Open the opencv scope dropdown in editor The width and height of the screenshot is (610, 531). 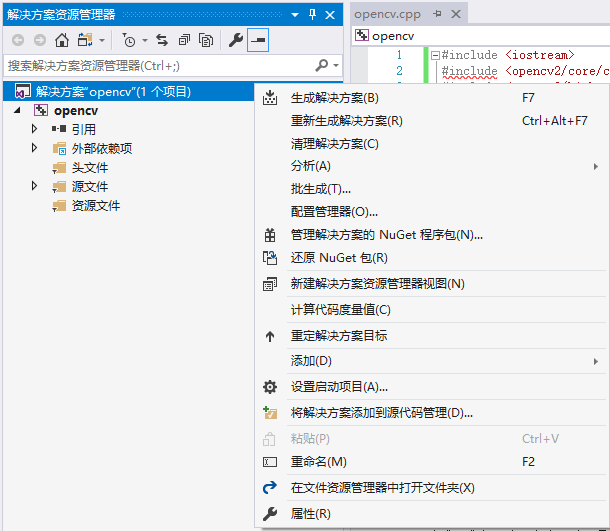pos(481,36)
